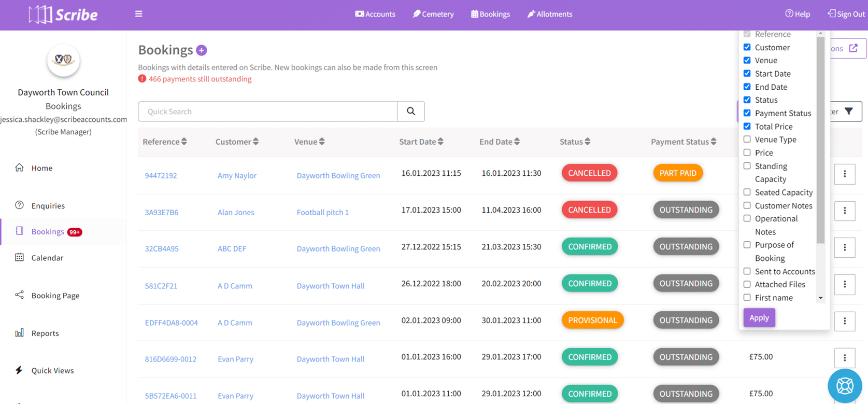Enable the Attached Files column checkbox
Screen dimensions: 868x404
[x=747, y=284]
